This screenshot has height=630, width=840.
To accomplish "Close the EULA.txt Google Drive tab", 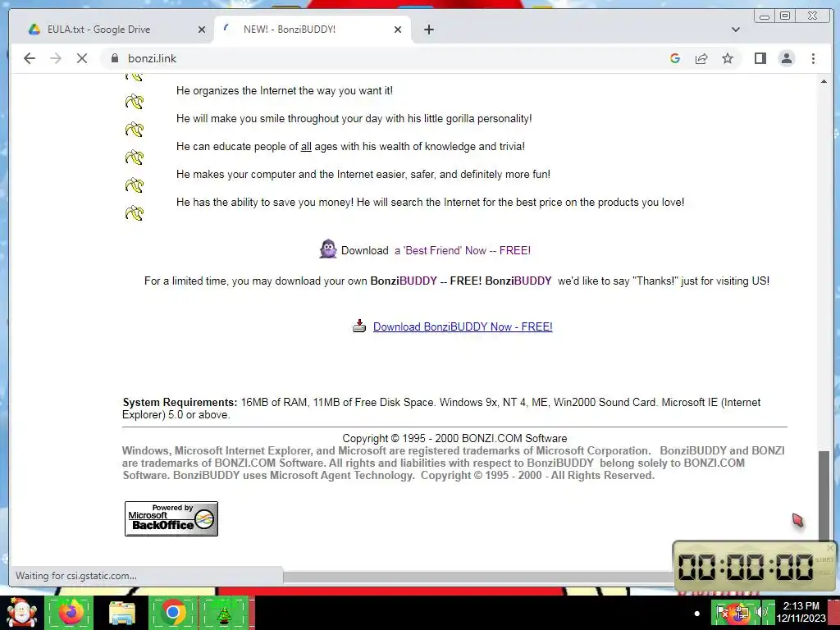I will [x=202, y=30].
